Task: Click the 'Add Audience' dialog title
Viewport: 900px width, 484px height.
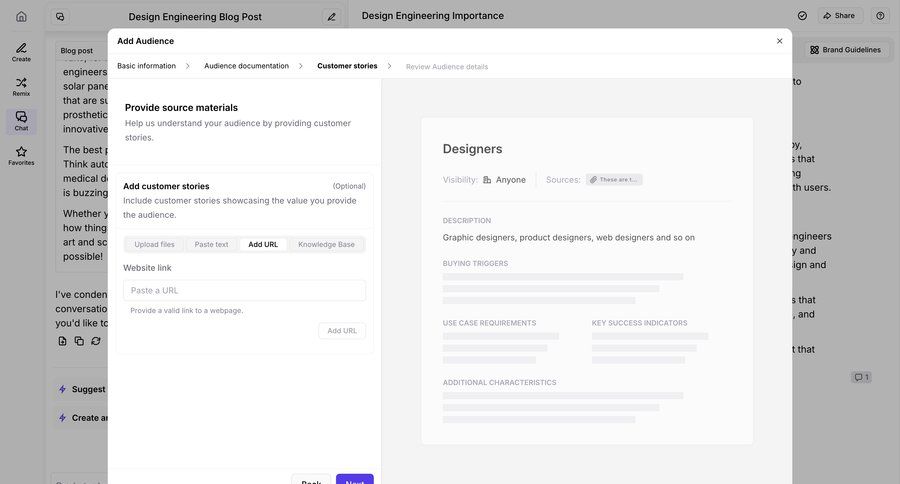Action: point(145,41)
